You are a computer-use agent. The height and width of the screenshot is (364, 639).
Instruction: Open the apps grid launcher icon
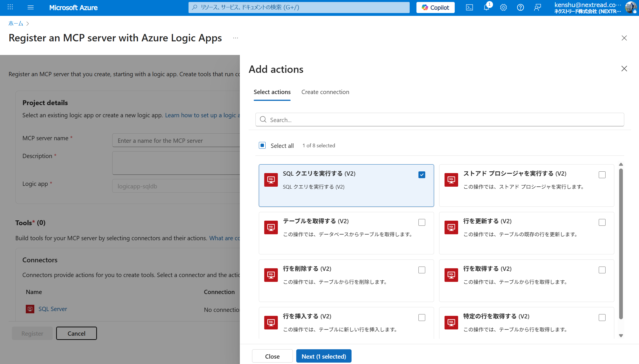point(10,7)
